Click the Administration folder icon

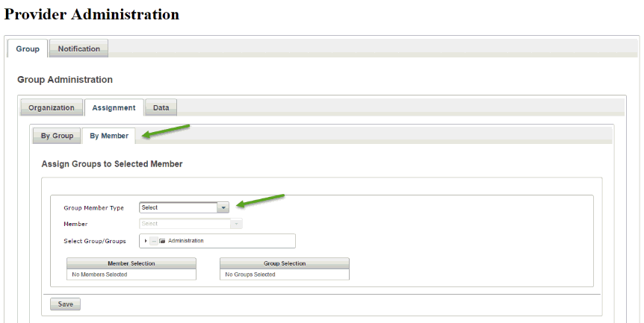point(162,241)
